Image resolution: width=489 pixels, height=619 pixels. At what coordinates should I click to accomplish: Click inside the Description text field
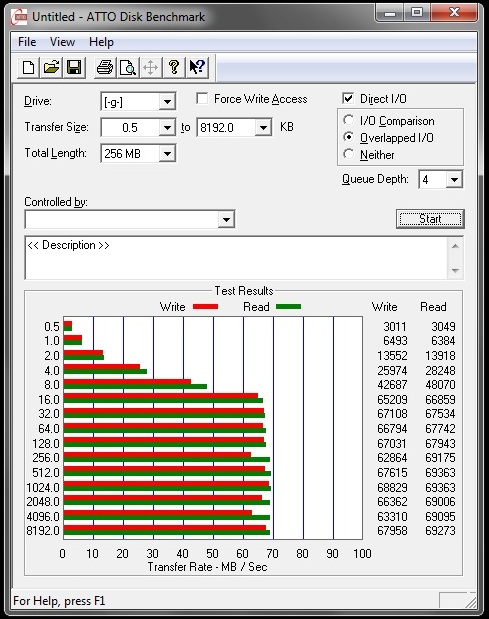pyautogui.click(x=237, y=258)
